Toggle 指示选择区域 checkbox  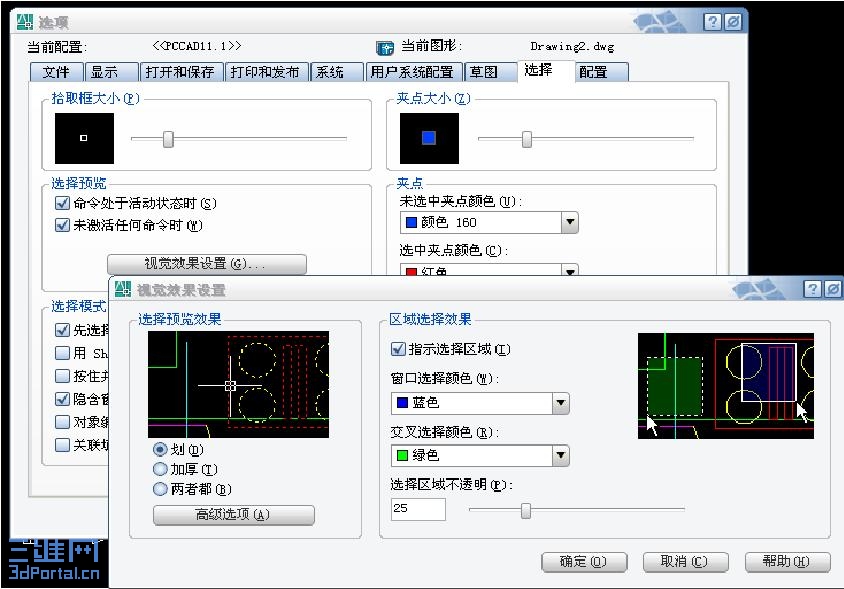pyautogui.click(x=398, y=349)
